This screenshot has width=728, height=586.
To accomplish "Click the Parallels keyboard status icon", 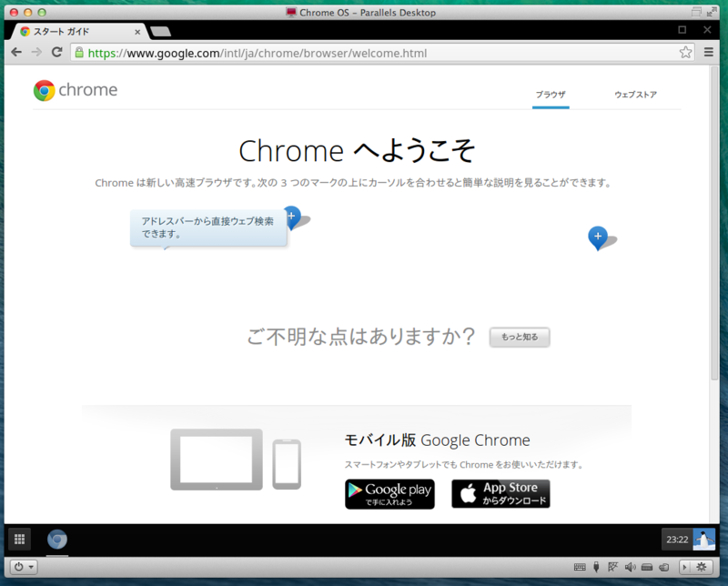I will tap(580, 567).
